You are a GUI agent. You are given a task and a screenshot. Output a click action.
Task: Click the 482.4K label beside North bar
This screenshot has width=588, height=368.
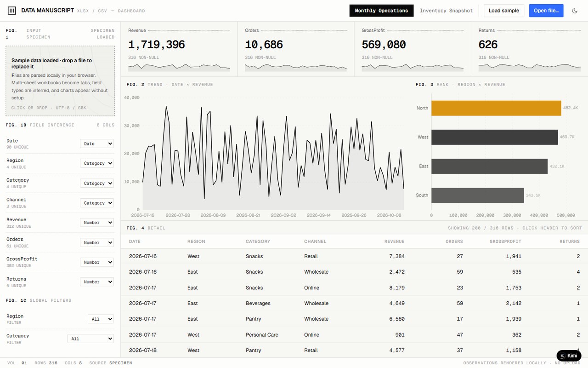pos(571,108)
